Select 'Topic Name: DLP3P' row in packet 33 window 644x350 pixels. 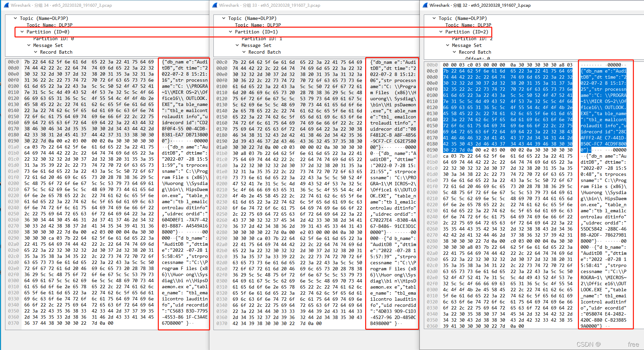point(258,25)
